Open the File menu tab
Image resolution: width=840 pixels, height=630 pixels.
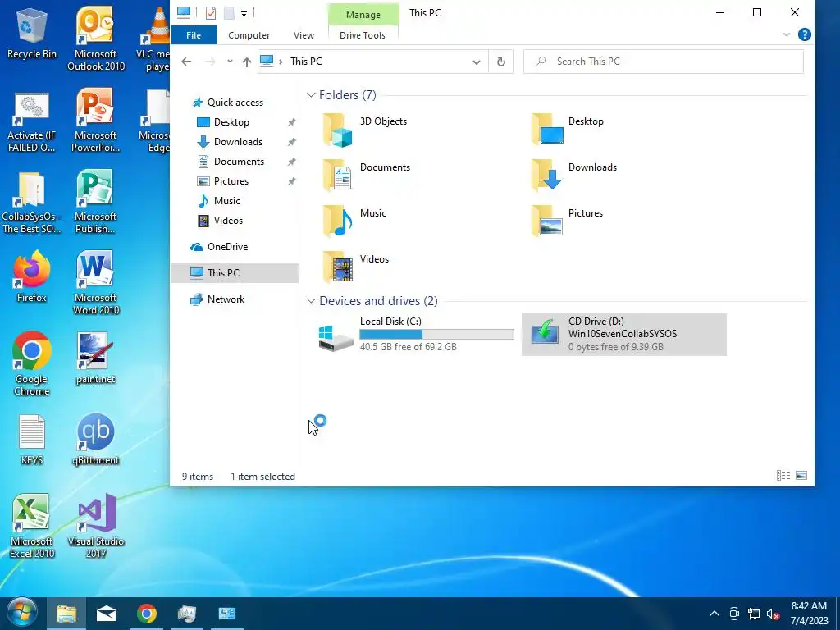click(x=194, y=35)
